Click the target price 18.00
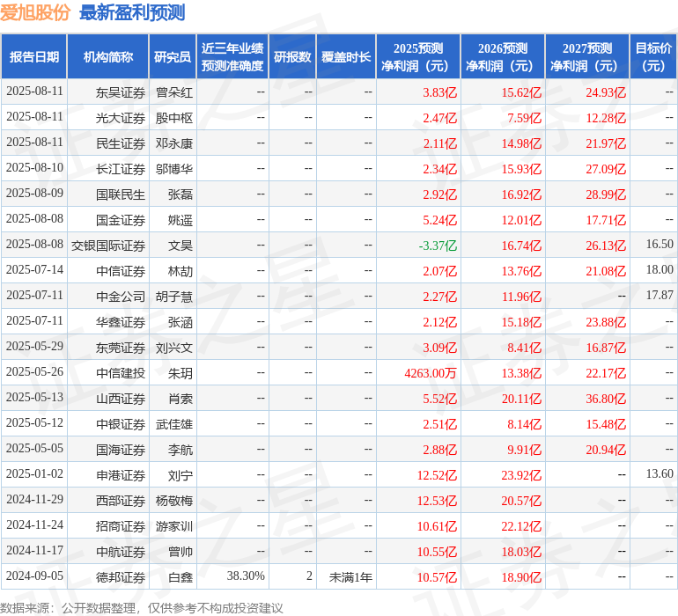Viewport: 678px width, 616px height. 660,269
